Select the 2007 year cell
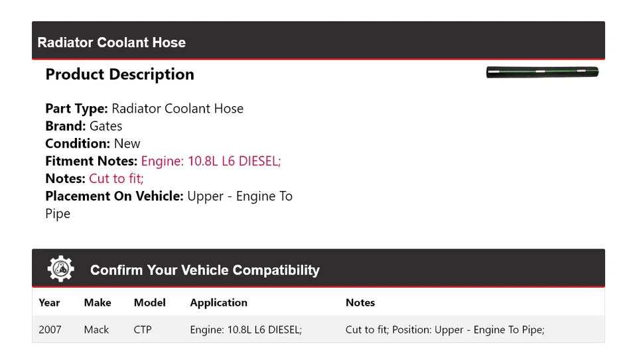The width and height of the screenshot is (637, 364). click(x=50, y=330)
